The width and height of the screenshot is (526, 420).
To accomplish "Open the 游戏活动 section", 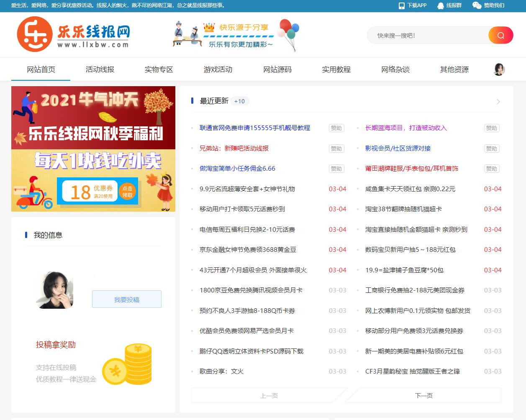I will (218, 69).
